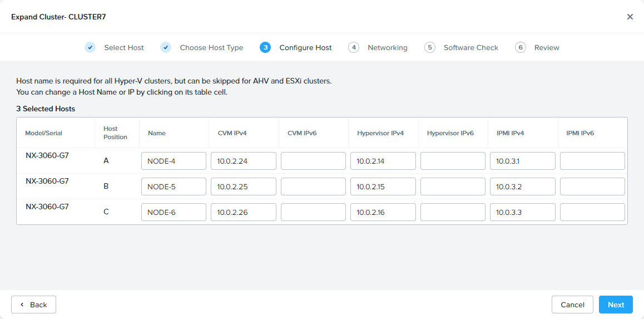The image size is (644, 319).
Task: Open the Software Check step label
Action: point(470,48)
